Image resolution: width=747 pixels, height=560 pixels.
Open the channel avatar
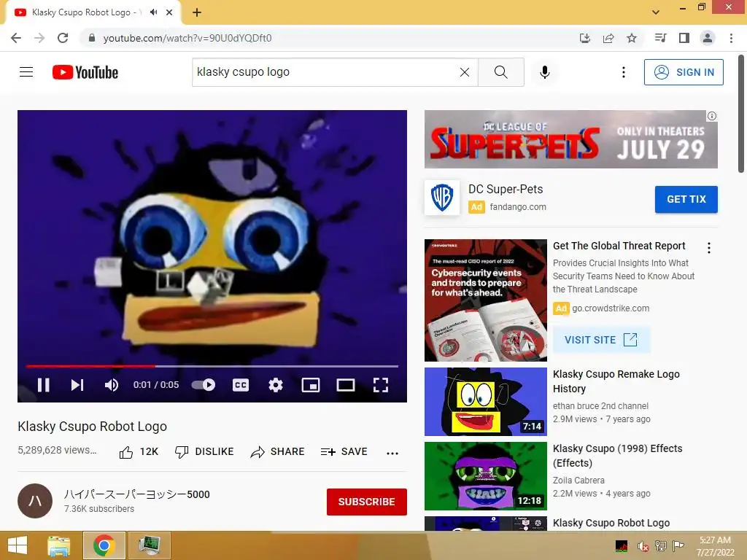pos(35,501)
